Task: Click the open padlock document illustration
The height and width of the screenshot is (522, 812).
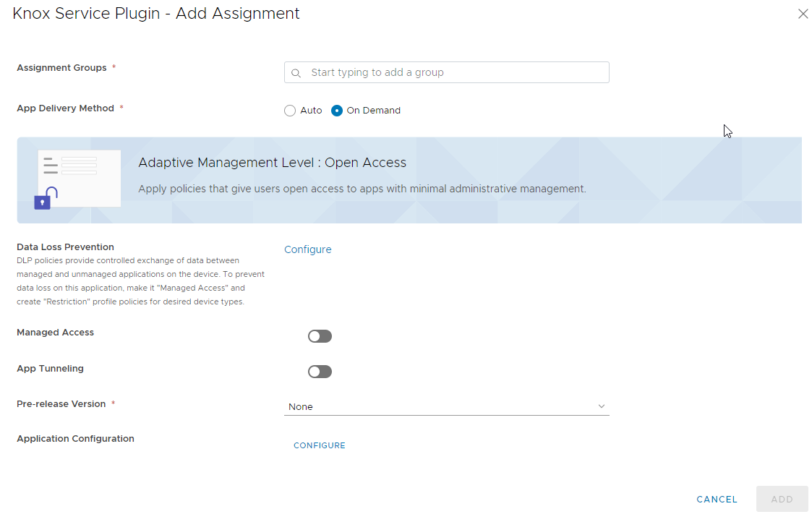Action: coord(77,180)
